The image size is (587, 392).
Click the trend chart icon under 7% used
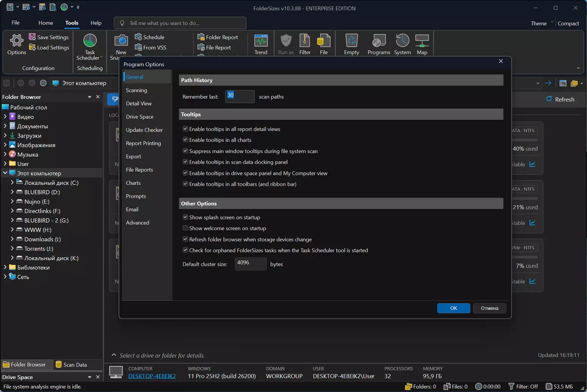532,281
